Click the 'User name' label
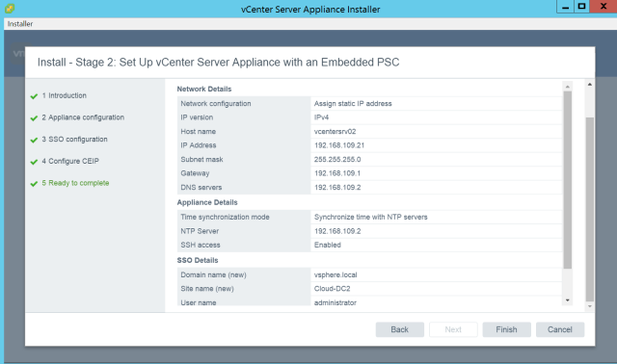The width and height of the screenshot is (617, 364). tap(199, 302)
